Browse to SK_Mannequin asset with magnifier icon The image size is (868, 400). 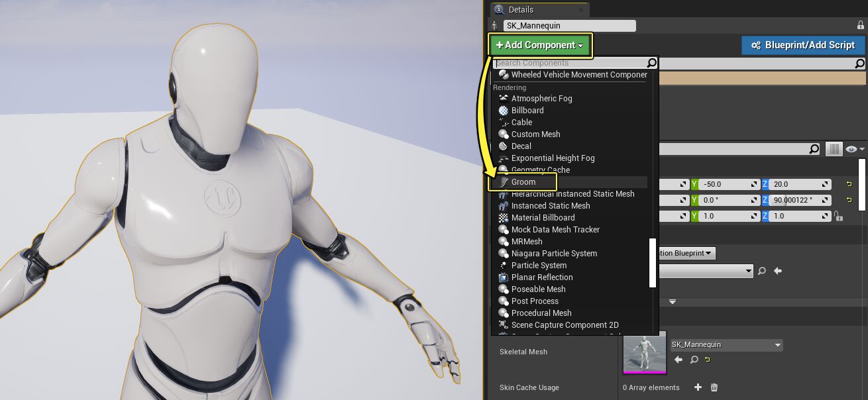click(694, 360)
